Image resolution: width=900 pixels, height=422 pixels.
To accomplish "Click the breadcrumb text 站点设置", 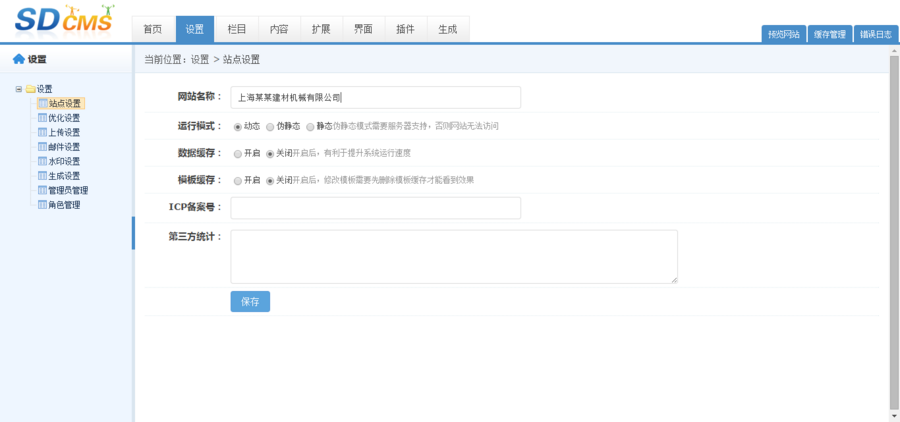I will click(241, 59).
